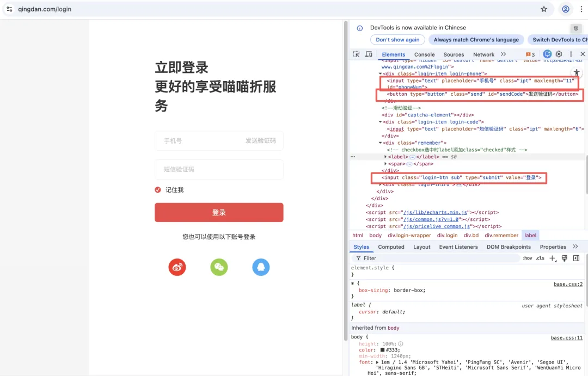Select div.login-wrapper in breadcrumb
Image resolution: width=588 pixels, height=376 pixels.
pyautogui.click(x=409, y=236)
